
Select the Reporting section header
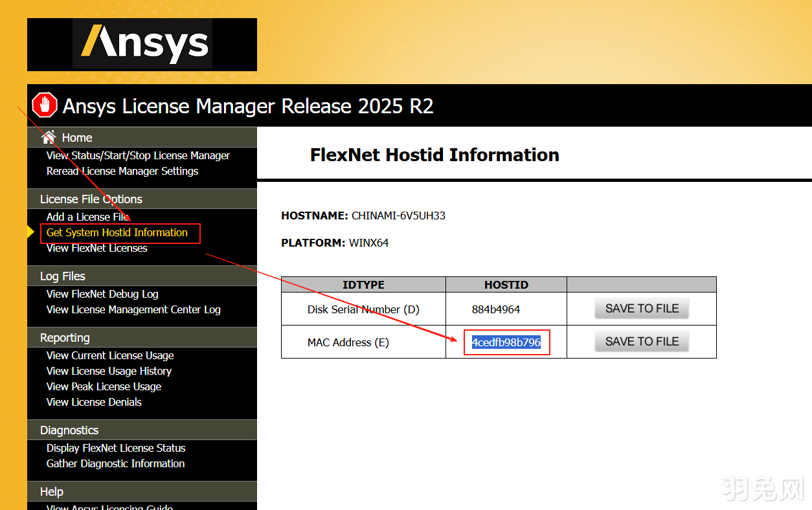(64, 337)
